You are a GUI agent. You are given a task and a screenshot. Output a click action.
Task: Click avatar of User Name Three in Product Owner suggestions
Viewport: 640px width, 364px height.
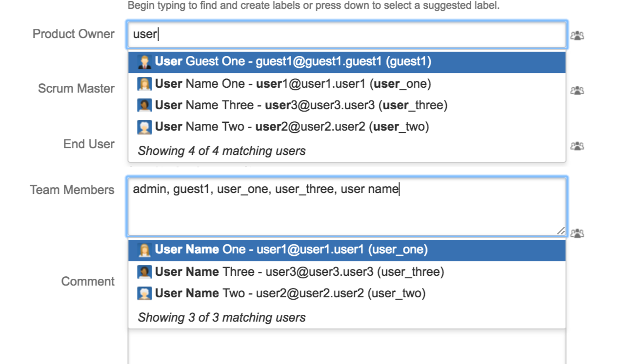pyautogui.click(x=144, y=105)
